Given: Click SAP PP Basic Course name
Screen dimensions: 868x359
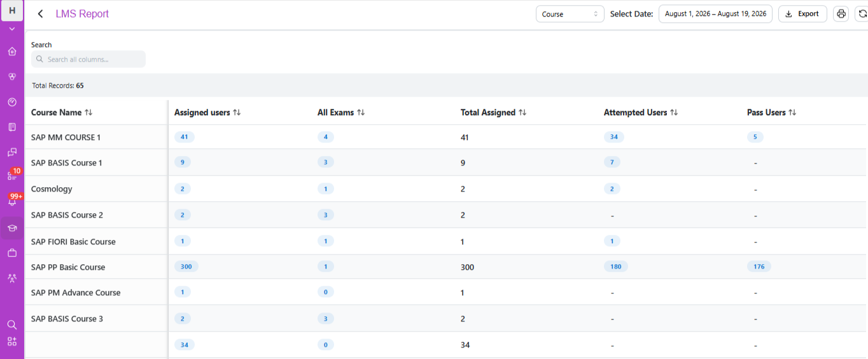Looking at the screenshot, I should (x=68, y=267).
